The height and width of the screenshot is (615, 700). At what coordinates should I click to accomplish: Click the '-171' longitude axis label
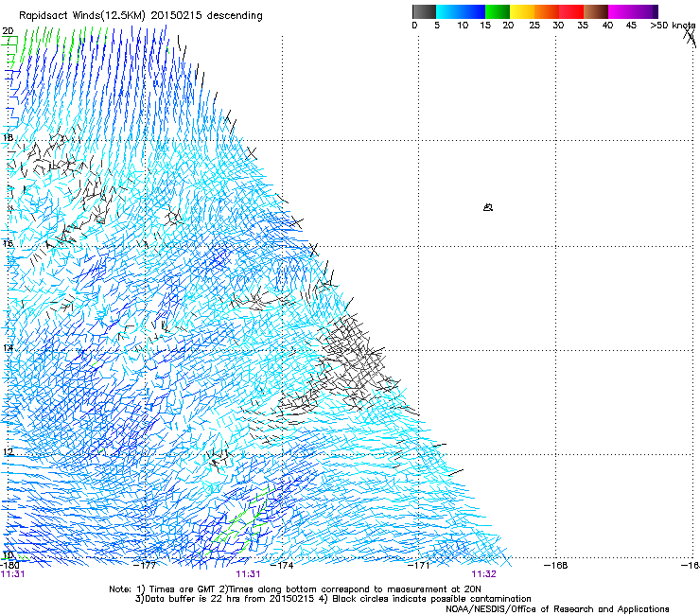tap(419, 565)
